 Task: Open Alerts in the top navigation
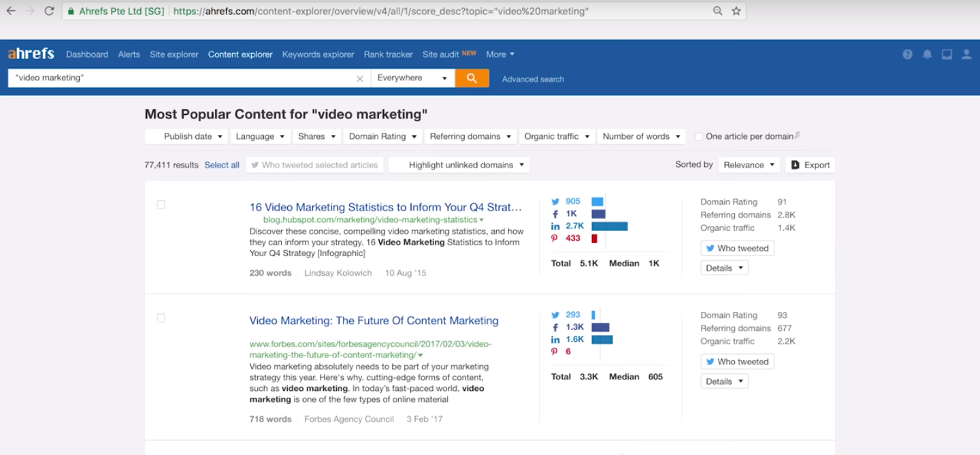129,54
